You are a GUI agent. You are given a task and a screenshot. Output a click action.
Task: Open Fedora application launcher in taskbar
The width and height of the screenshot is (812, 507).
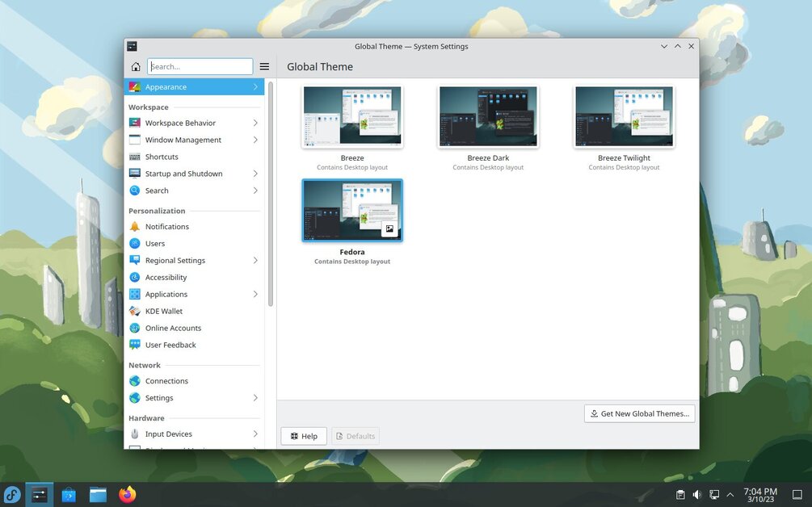12,495
